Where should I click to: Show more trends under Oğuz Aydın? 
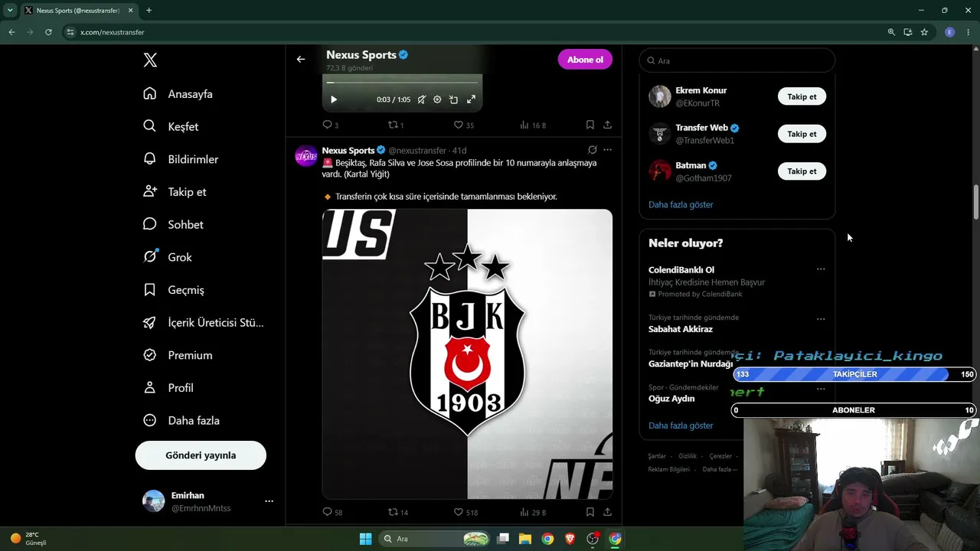coord(681,425)
